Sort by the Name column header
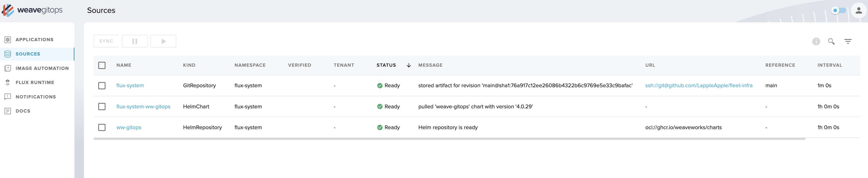 pos(124,65)
